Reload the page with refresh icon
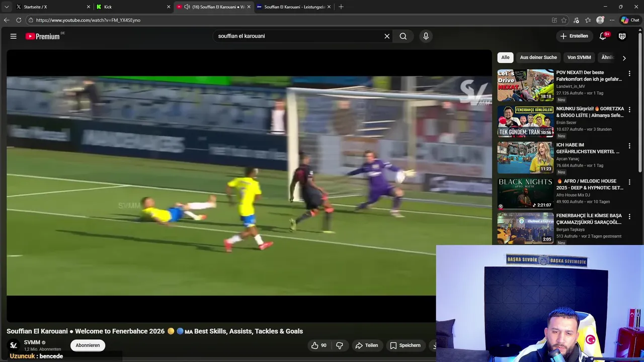Image resolution: width=644 pixels, height=362 pixels. (x=19, y=20)
